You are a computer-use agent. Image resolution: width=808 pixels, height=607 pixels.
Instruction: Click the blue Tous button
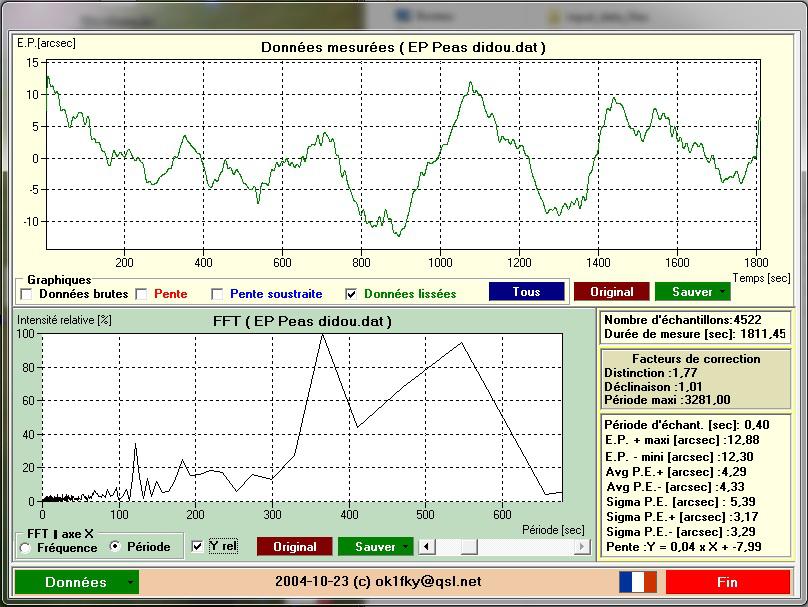(527, 292)
